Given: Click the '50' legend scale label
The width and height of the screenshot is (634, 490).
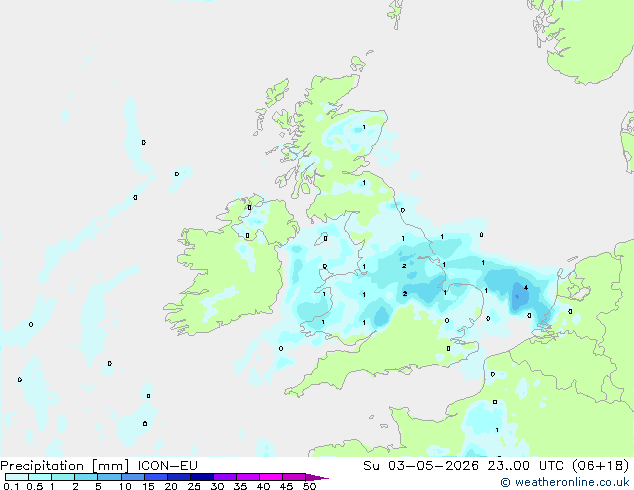Looking at the screenshot, I should pyautogui.click(x=309, y=486).
